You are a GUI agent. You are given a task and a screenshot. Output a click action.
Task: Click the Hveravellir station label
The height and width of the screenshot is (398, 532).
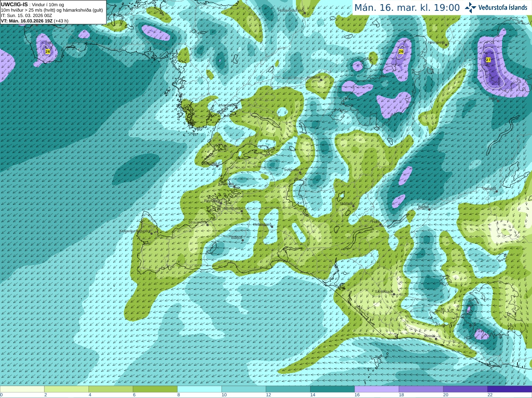point(436,42)
